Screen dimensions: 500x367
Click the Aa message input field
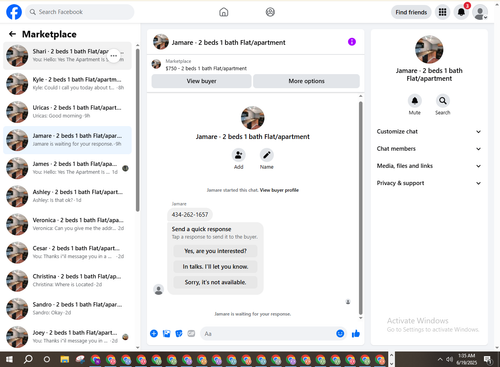point(268,333)
